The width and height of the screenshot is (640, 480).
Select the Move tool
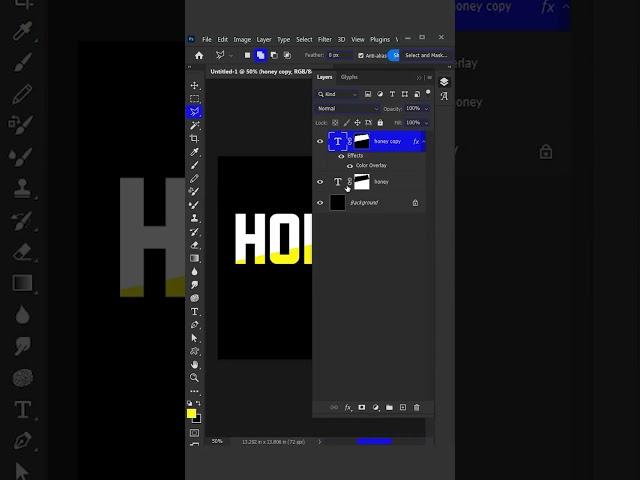(194, 85)
